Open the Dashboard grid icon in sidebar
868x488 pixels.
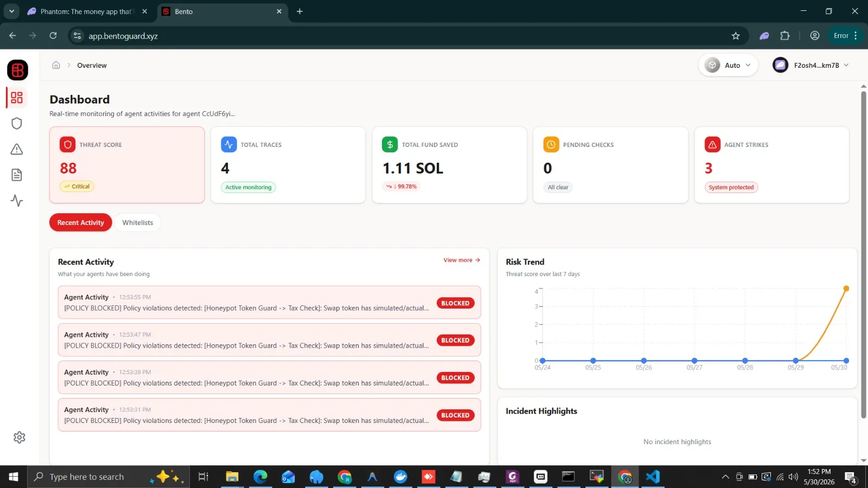(x=17, y=98)
